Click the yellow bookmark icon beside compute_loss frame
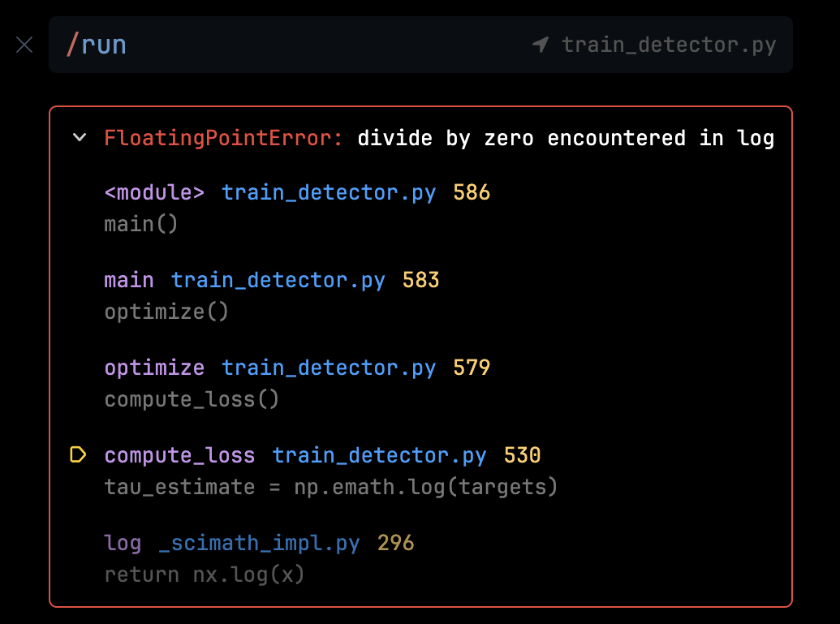The image size is (840, 624). pos(78,455)
